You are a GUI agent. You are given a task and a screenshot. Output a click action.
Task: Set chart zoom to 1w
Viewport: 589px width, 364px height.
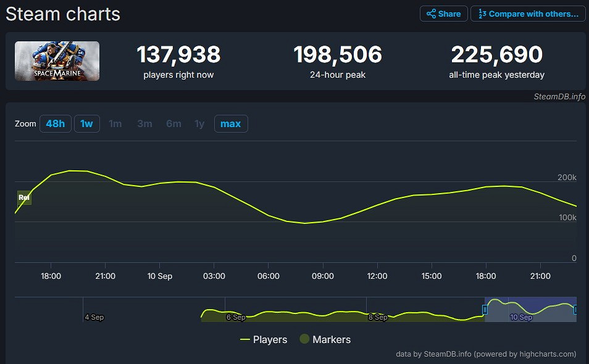(86, 123)
